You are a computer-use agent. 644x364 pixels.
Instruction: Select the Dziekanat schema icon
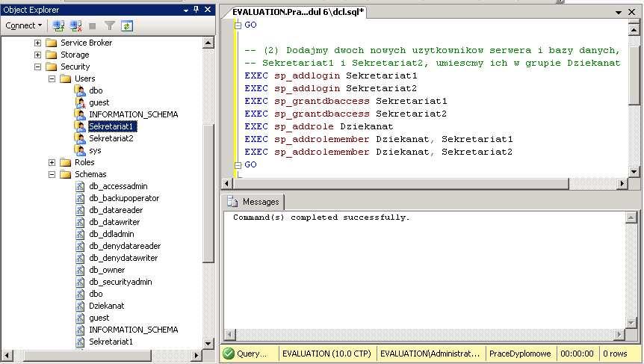[x=80, y=306]
